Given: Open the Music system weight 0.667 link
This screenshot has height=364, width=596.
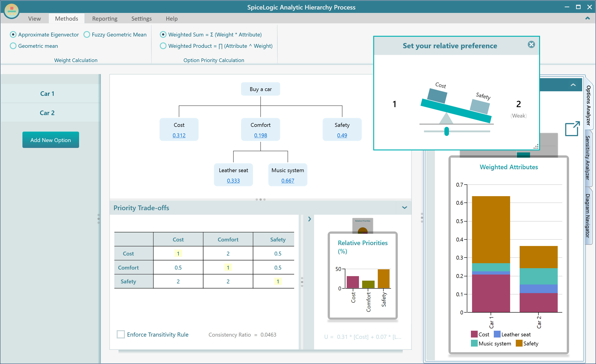Looking at the screenshot, I should [x=288, y=181].
